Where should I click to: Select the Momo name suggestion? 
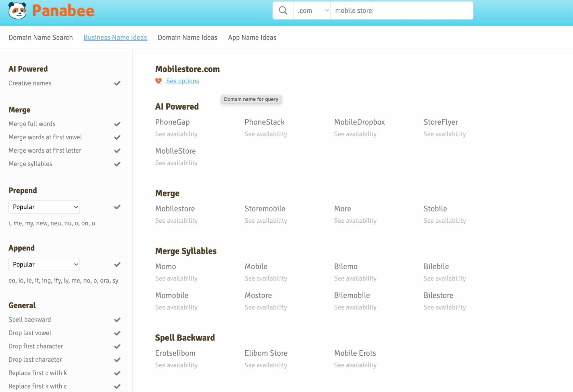(x=166, y=266)
